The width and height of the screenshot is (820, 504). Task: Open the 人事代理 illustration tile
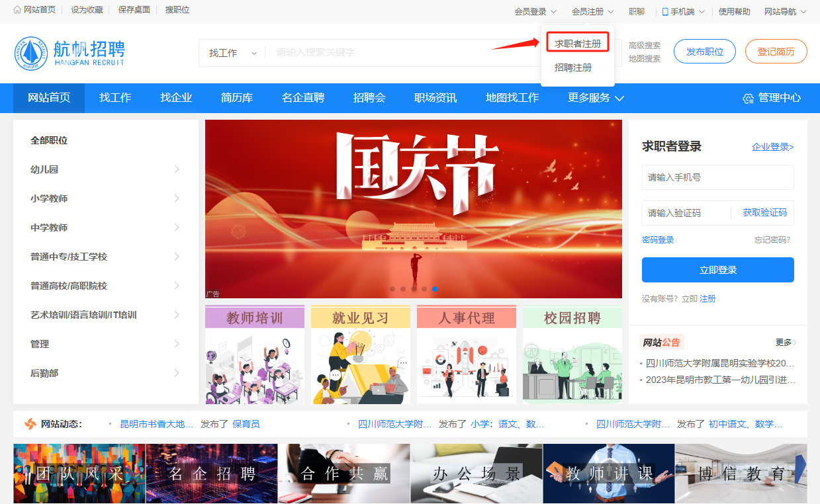[x=467, y=356]
